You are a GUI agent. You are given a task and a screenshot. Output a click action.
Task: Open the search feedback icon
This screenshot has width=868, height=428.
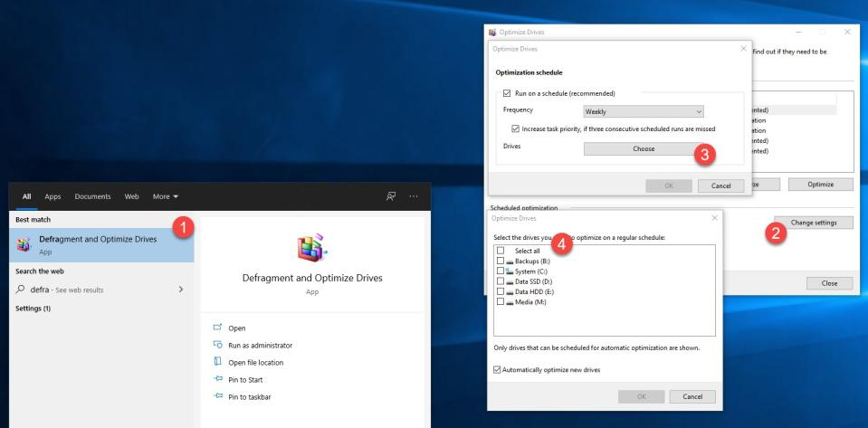coord(391,196)
